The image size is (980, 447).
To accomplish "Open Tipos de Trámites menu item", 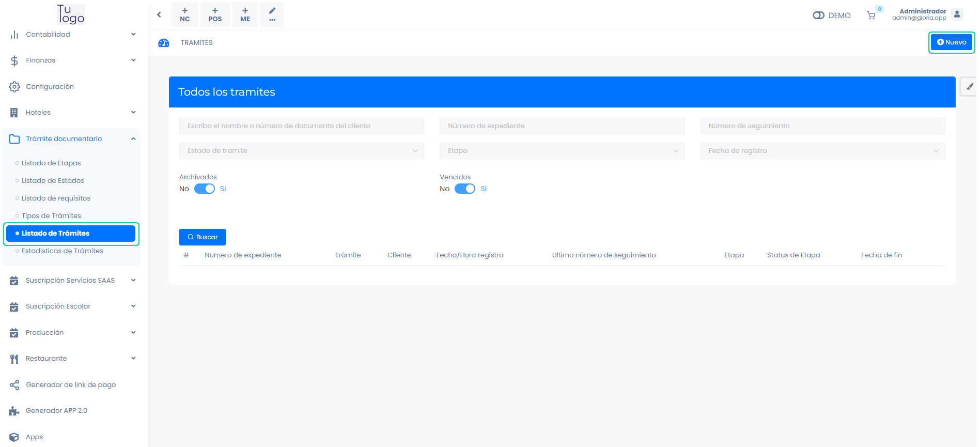I will [51, 216].
